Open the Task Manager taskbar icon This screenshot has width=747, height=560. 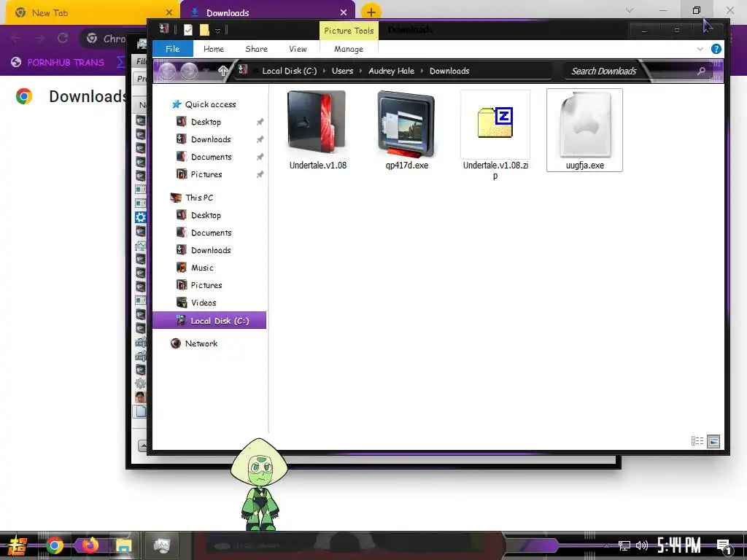pyautogui.click(x=161, y=545)
